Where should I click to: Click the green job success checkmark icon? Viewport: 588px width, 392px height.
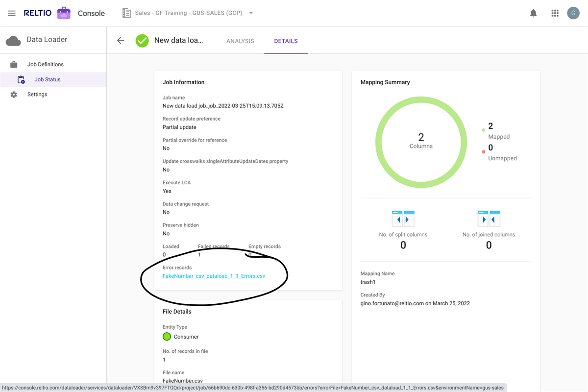tap(142, 41)
